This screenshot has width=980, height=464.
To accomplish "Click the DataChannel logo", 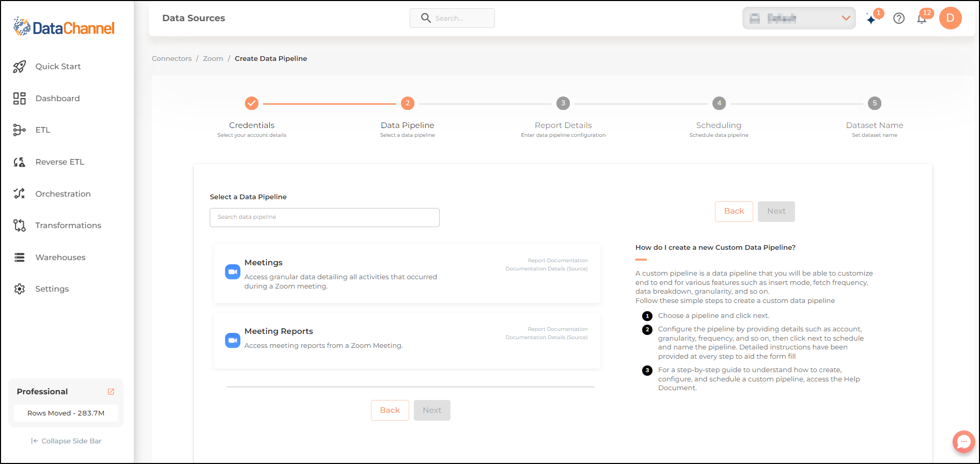I will [64, 27].
